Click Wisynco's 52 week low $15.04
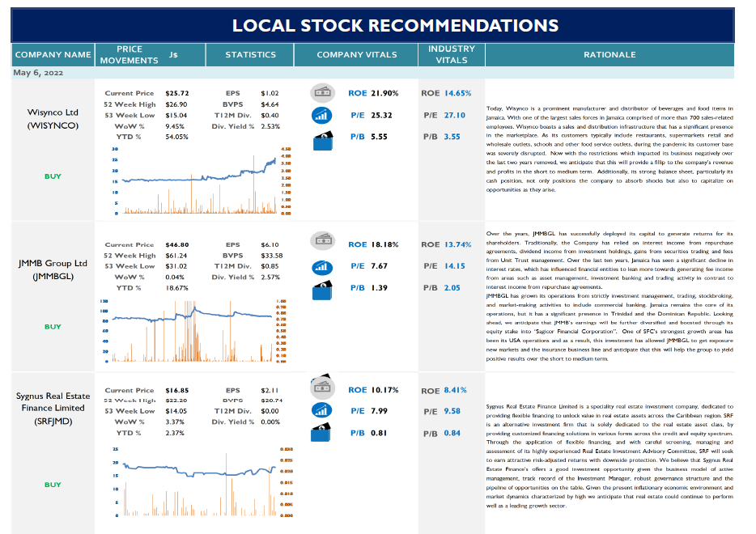Image resolution: width=756 pixels, height=534 pixels. click(176, 115)
